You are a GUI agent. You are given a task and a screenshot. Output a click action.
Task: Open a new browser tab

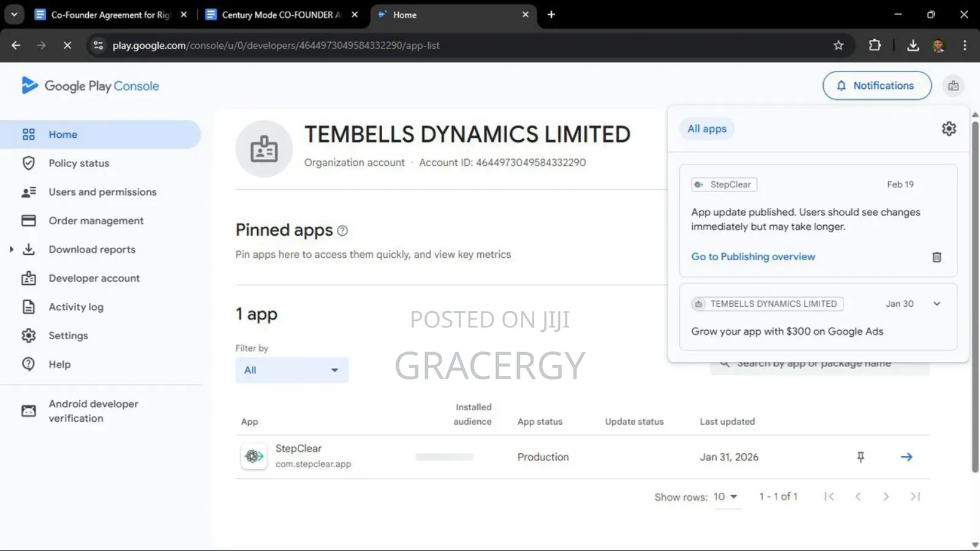point(551,15)
